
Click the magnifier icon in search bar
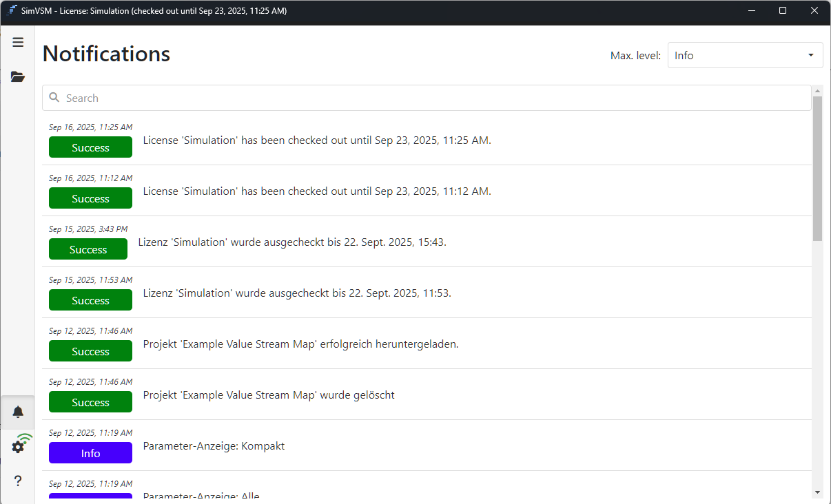[54, 98]
